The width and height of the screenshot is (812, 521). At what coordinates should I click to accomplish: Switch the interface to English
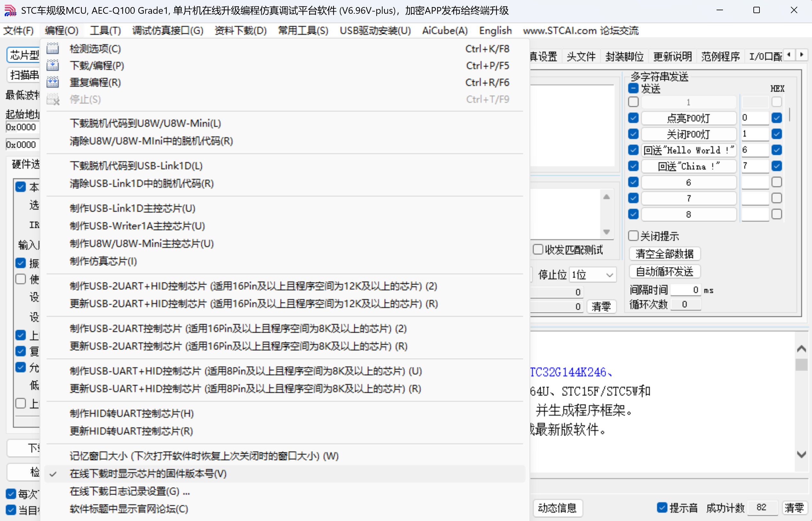click(496, 31)
